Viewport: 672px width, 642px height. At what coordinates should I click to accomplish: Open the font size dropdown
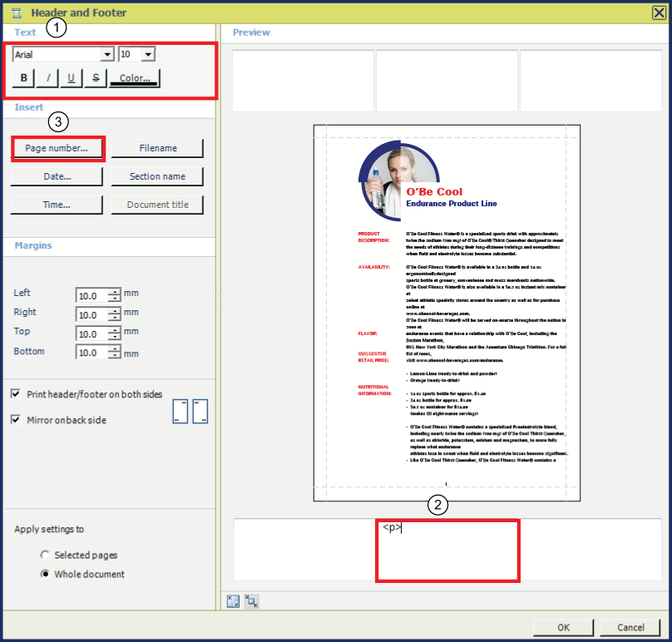click(148, 54)
